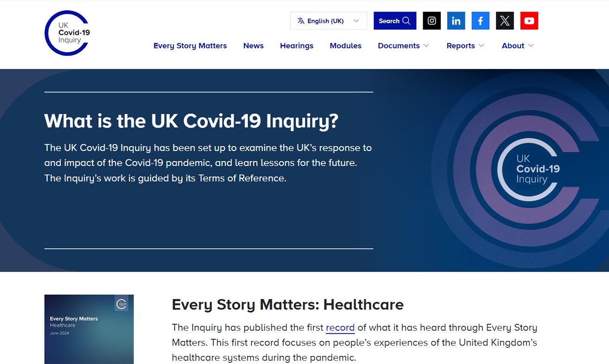Image resolution: width=609 pixels, height=364 pixels.
Task: Go to Every Story Matters nav item
Action: [190, 46]
